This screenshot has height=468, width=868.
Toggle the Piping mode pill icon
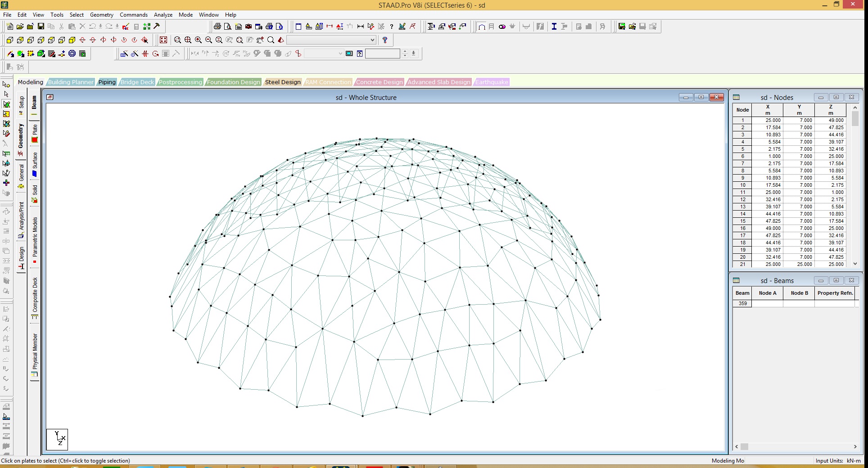[502, 27]
